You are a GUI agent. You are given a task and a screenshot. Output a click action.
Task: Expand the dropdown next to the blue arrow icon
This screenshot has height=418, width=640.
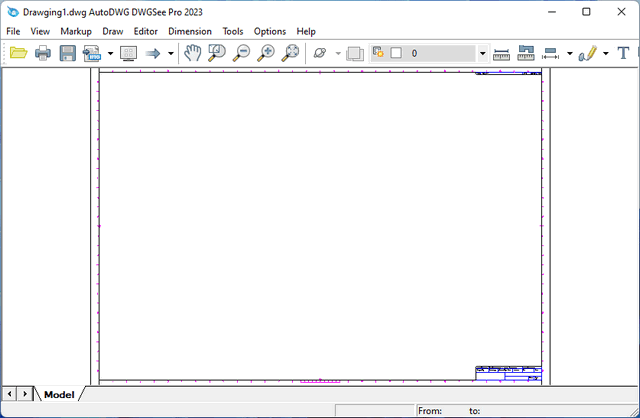(x=171, y=53)
